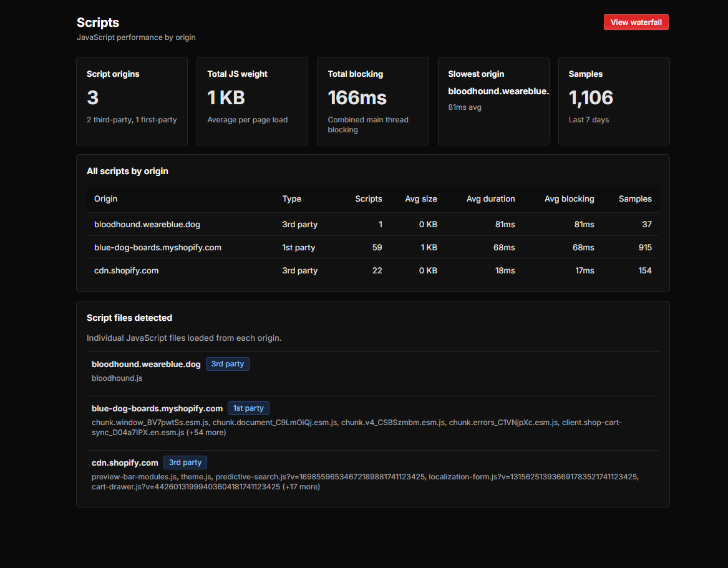The height and width of the screenshot is (568, 728).
Task: Sort the table by Avg blocking column
Action: [x=569, y=198]
